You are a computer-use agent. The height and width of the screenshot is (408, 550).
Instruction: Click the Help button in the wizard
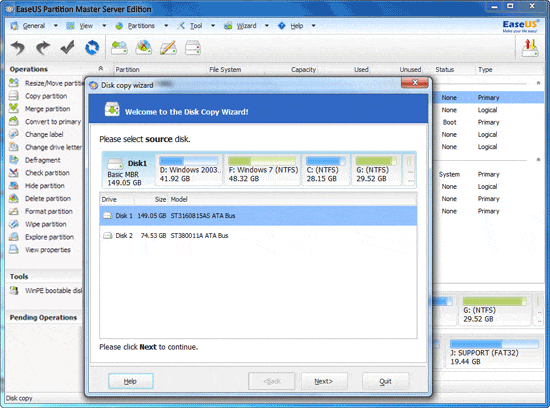point(130,381)
